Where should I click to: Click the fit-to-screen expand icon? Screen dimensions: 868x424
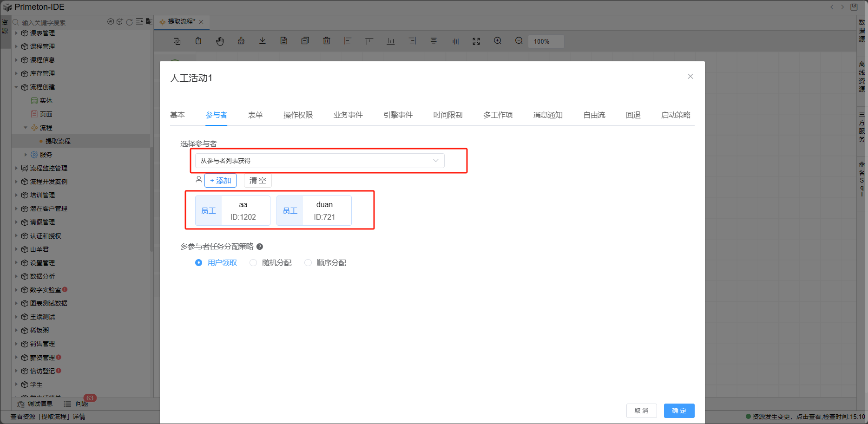click(x=476, y=41)
